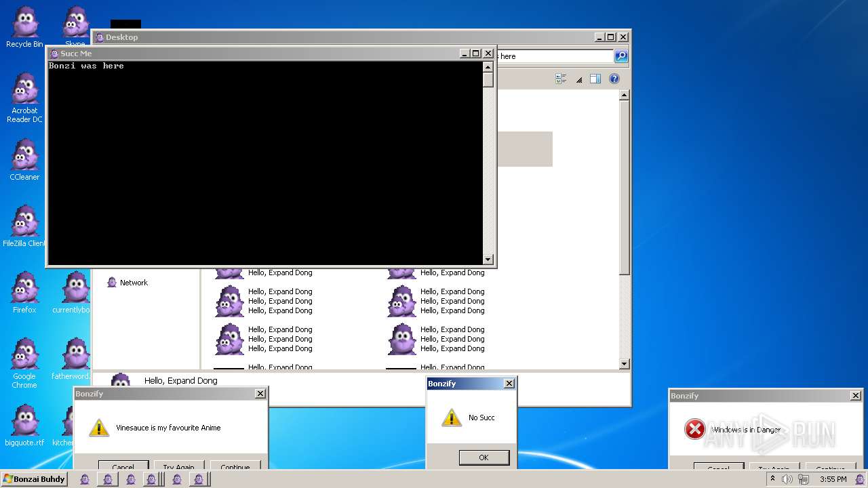Minimize the Succ Me console window
The width and height of the screenshot is (868, 488).
point(465,54)
